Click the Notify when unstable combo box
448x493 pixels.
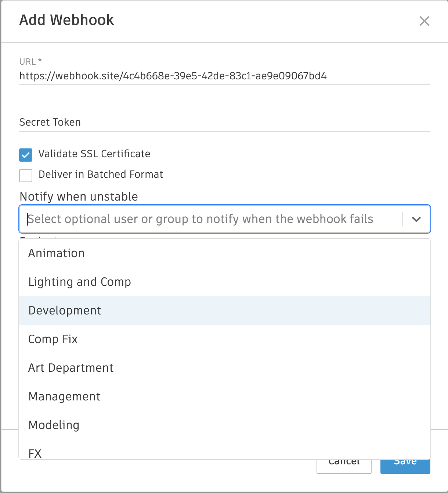click(213, 219)
